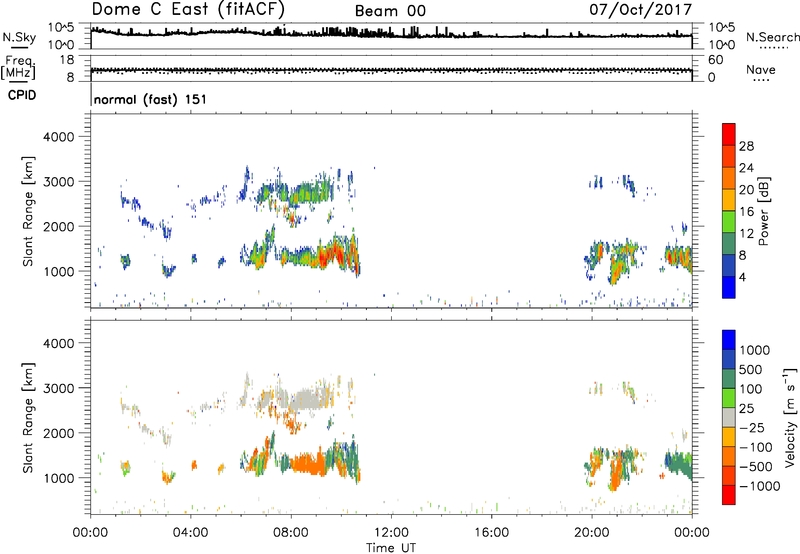Viewport: 800px width, 554px height.
Task: Click the "08:00" time axis label
Action: (x=291, y=533)
